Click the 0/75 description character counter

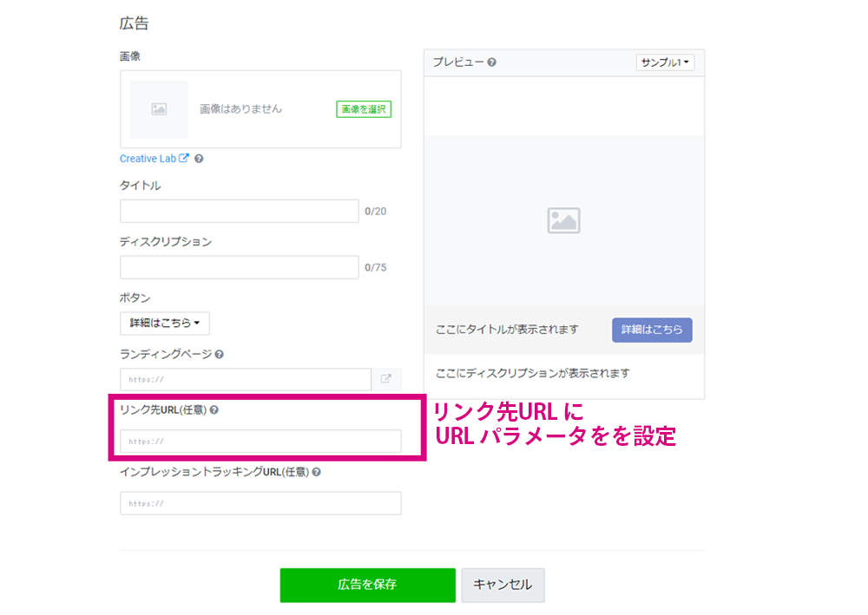click(375, 268)
